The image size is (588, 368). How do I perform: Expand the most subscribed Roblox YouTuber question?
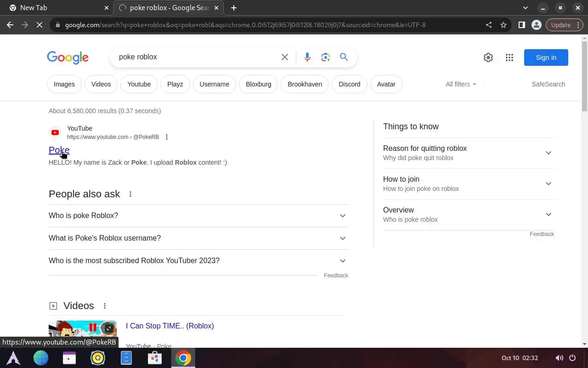198,261
